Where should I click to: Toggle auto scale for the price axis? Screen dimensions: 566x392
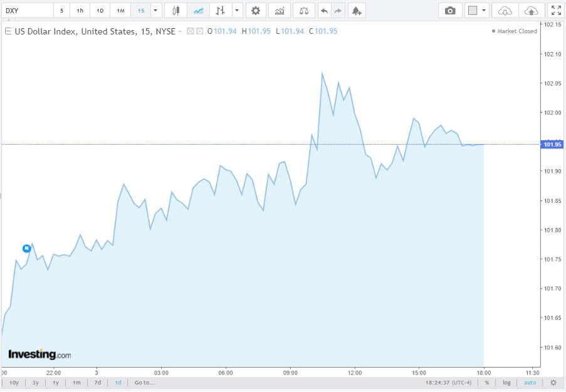[x=530, y=382]
